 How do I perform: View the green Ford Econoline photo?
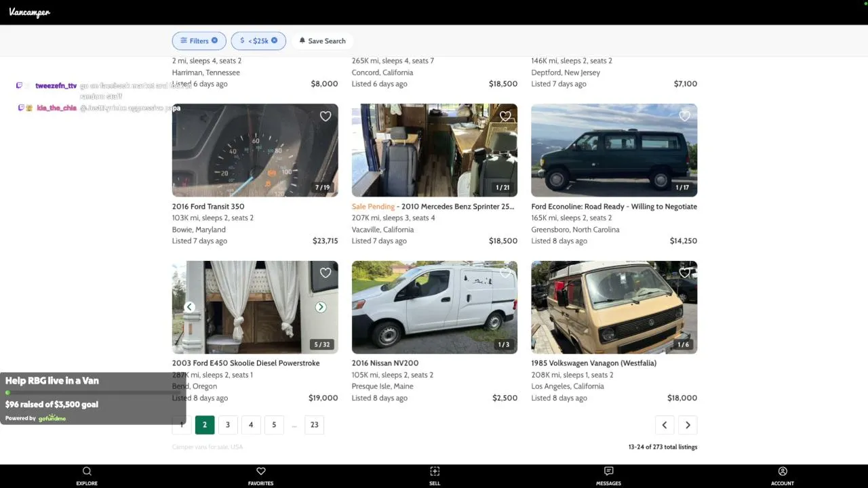pos(614,150)
